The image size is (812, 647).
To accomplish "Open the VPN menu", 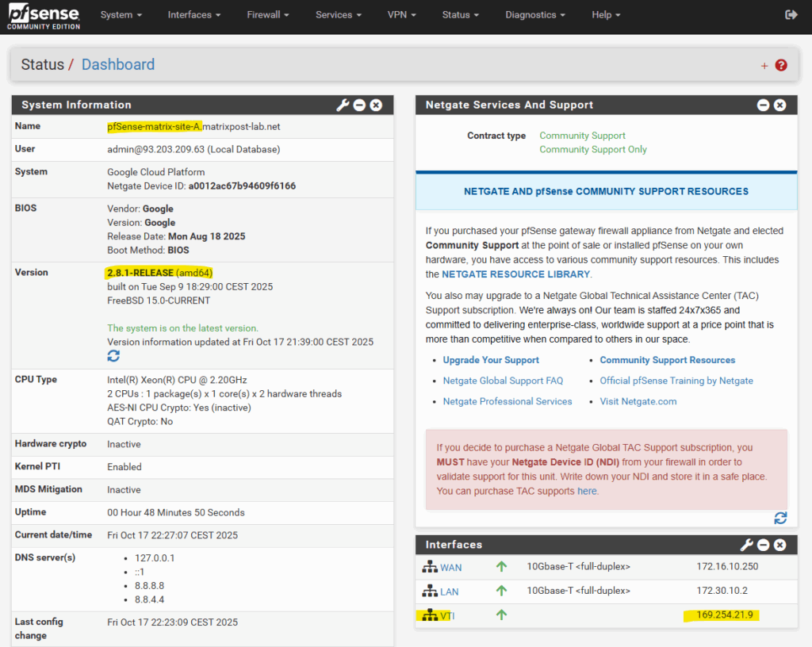I will 402,15.
